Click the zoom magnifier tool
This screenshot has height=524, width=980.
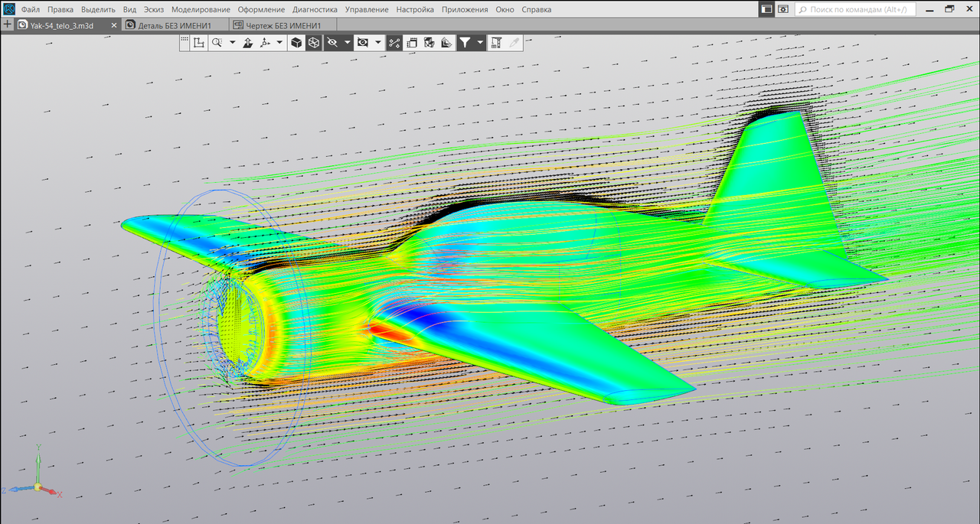[217, 43]
